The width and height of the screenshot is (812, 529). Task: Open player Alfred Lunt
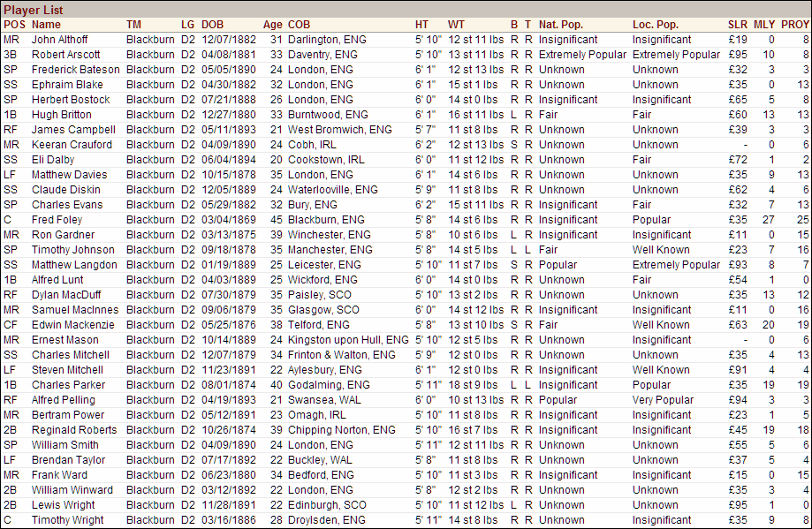point(57,279)
